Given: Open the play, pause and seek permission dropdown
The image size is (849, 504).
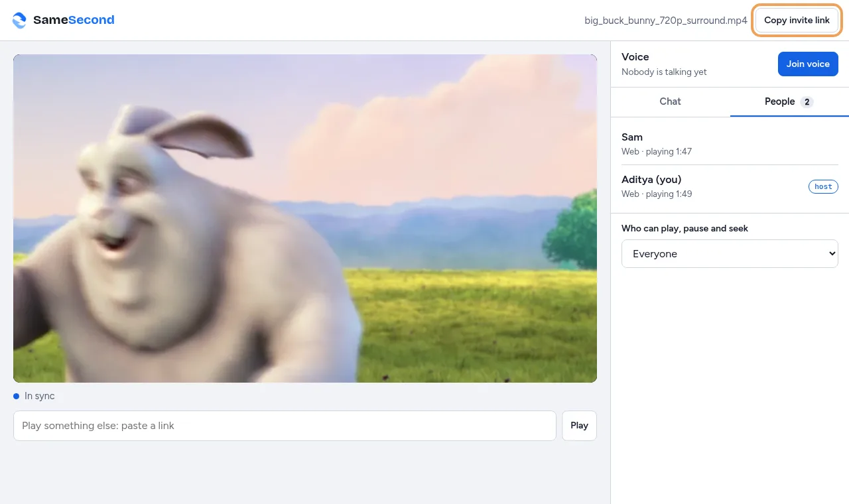Looking at the screenshot, I should (x=730, y=254).
